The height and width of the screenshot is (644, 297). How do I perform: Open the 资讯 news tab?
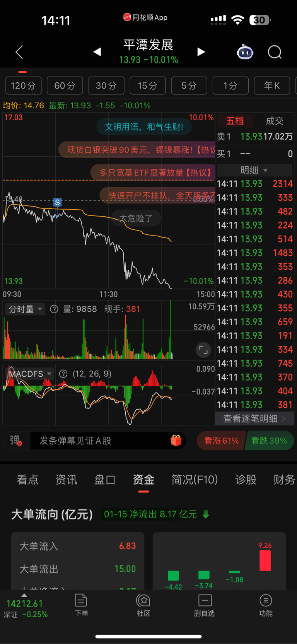(66, 480)
